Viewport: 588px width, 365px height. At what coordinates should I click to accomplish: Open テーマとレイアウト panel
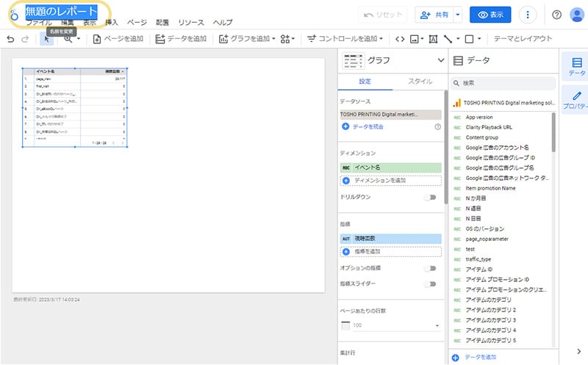tap(523, 39)
